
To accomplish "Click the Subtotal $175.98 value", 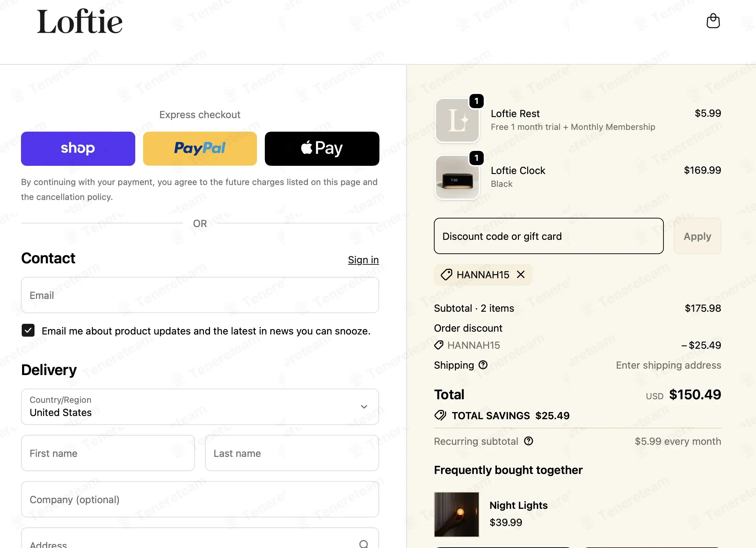I will point(703,308).
